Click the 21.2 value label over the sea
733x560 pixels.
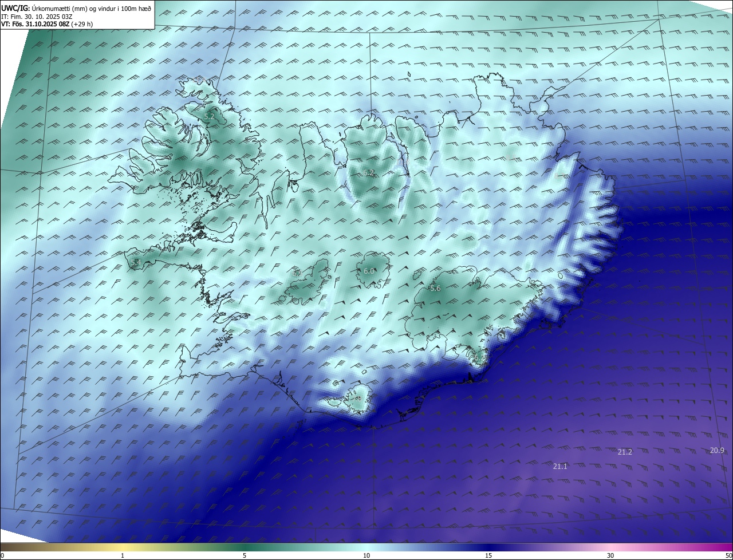(x=625, y=452)
